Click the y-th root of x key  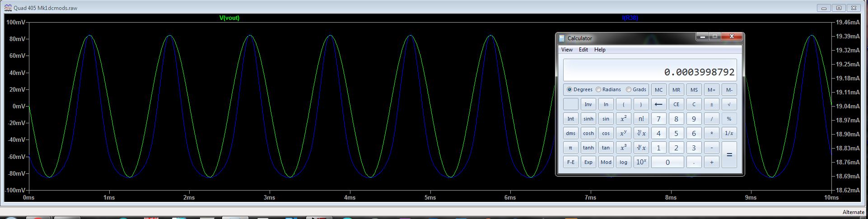(641, 133)
